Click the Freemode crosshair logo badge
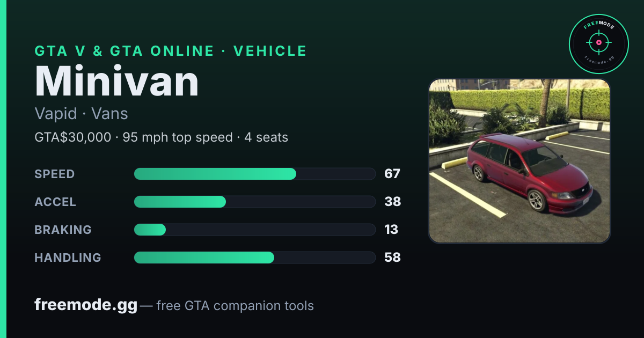 [598, 43]
